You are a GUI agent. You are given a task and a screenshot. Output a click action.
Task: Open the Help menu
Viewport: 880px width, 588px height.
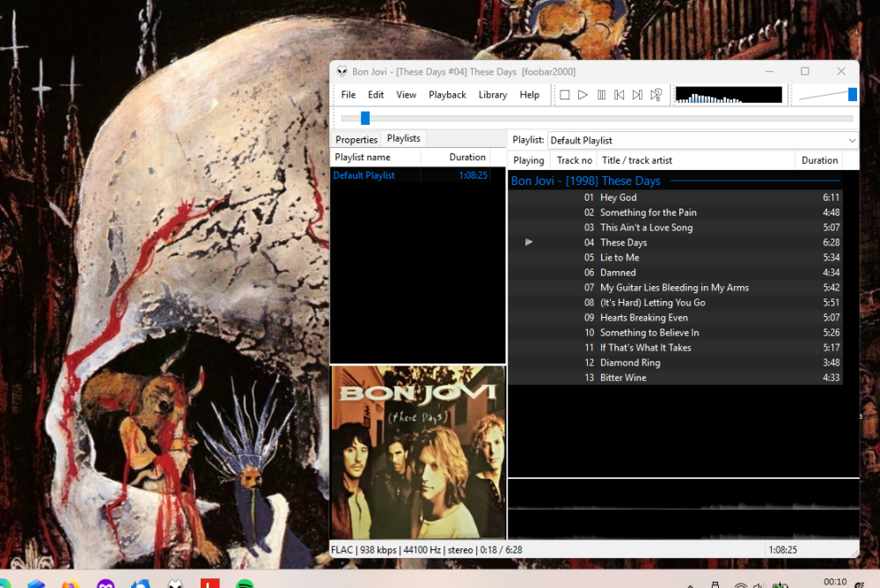[x=529, y=95]
